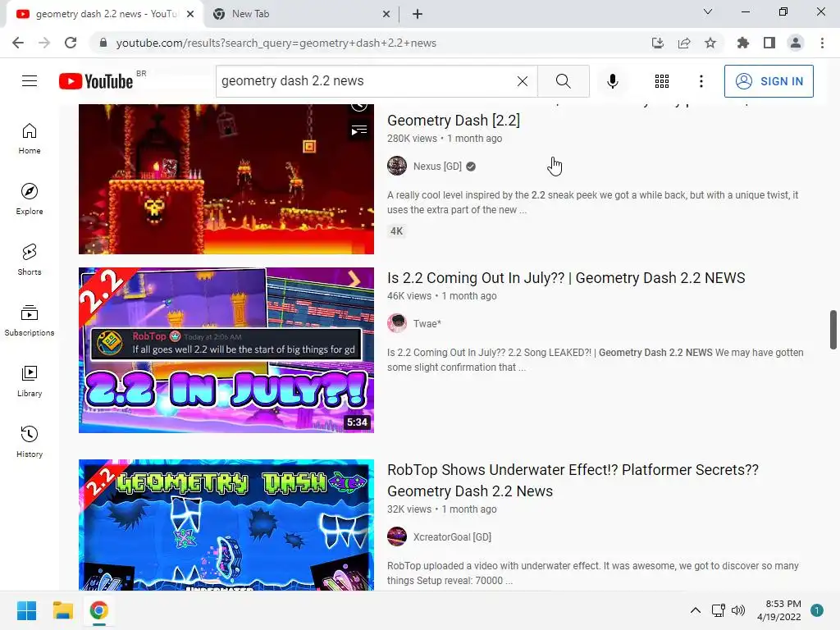
Task: Open the '2.2 IN JULY?!' video thumbnail
Action: (x=226, y=349)
